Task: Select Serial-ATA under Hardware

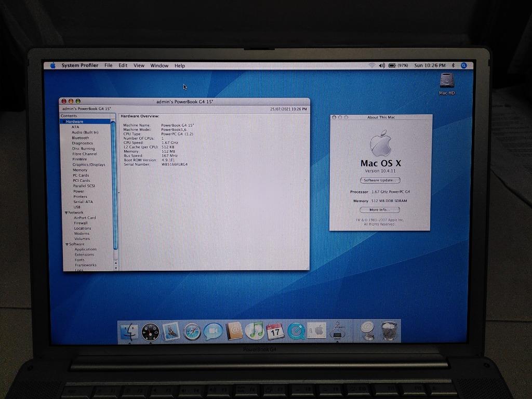Action: point(83,202)
